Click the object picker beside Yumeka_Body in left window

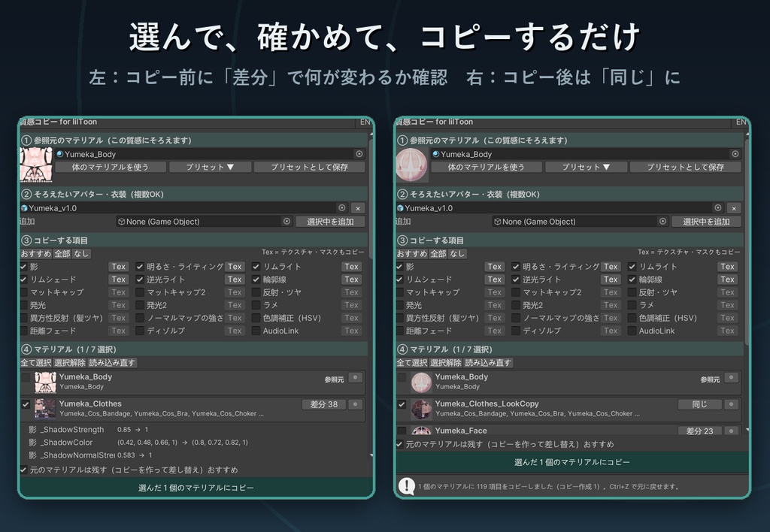[x=359, y=154]
